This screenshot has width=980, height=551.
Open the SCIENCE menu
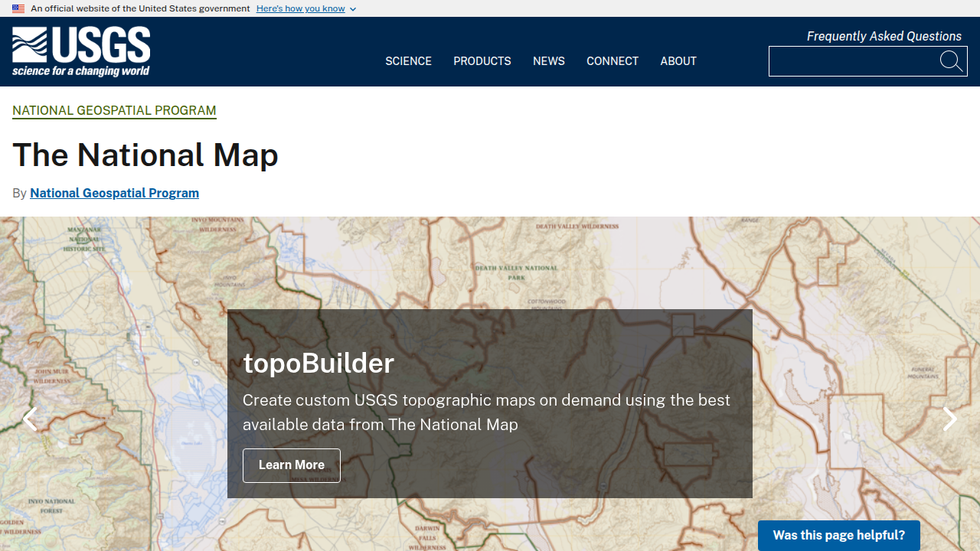(408, 61)
